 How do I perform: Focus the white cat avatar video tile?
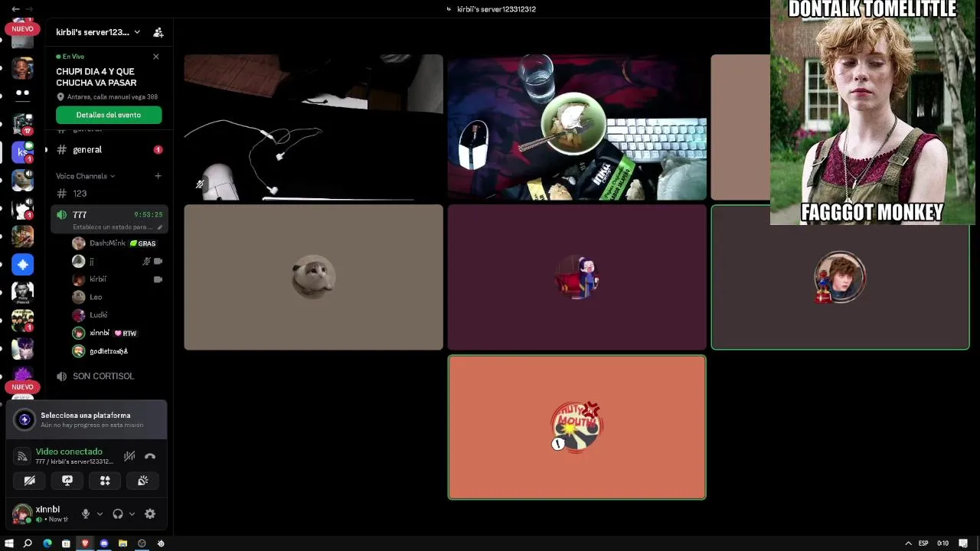[313, 277]
